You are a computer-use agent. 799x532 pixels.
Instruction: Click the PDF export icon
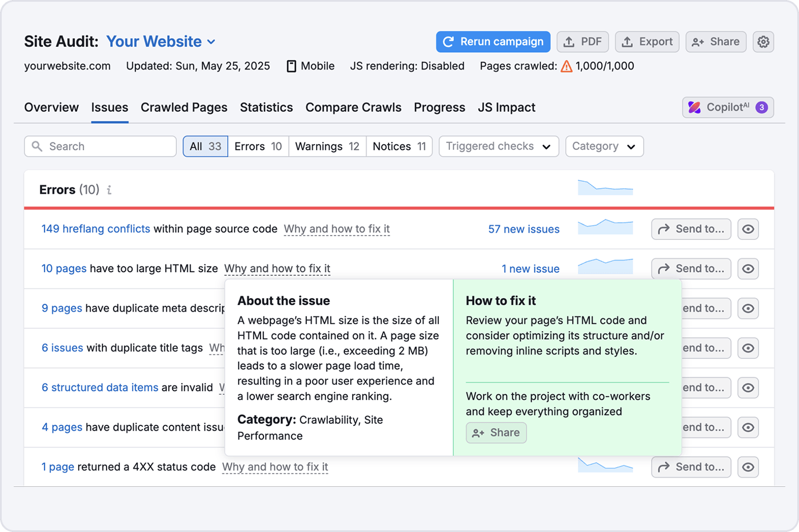point(582,42)
